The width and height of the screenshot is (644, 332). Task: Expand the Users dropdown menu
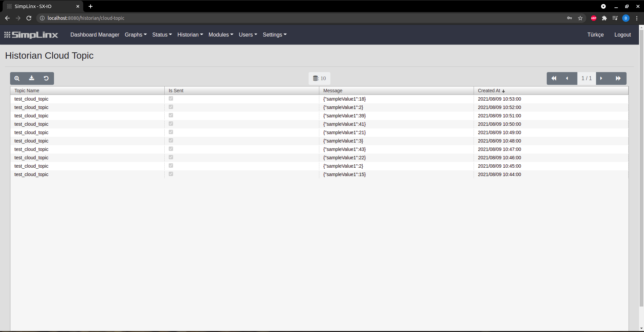(x=248, y=35)
